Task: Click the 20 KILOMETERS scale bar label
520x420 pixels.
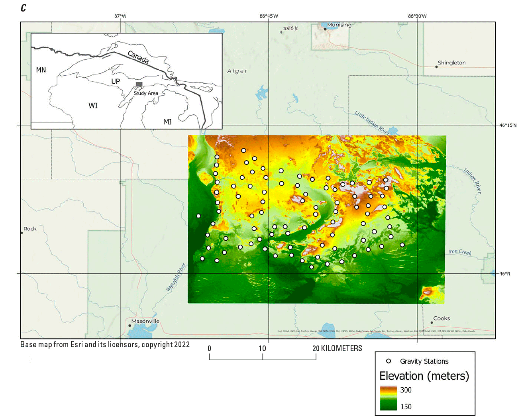Action: point(337,348)
